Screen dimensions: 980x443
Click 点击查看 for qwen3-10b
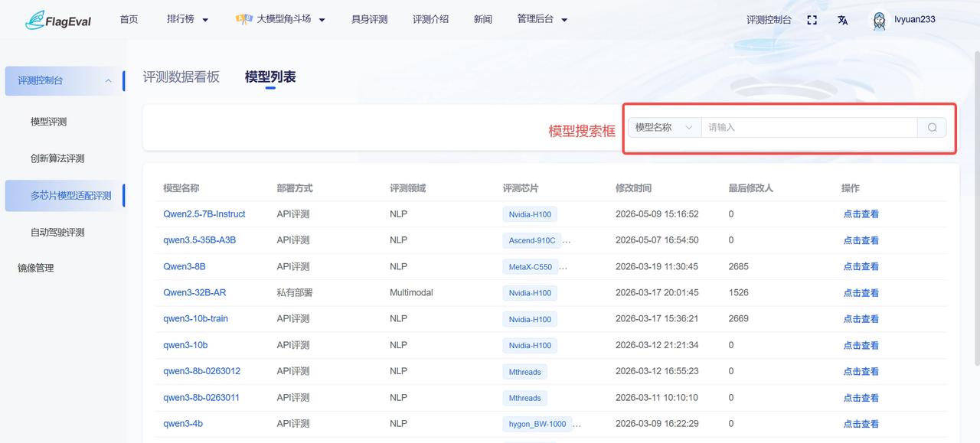pos(861,345)
